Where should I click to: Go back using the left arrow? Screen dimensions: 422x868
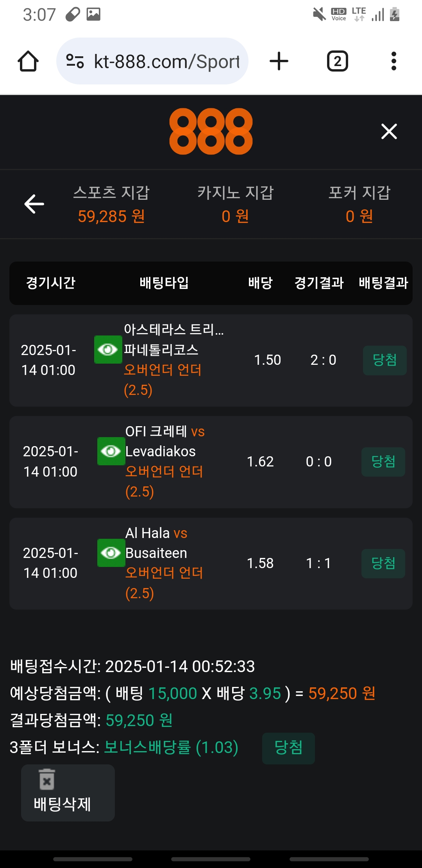[x=34, y=204]
